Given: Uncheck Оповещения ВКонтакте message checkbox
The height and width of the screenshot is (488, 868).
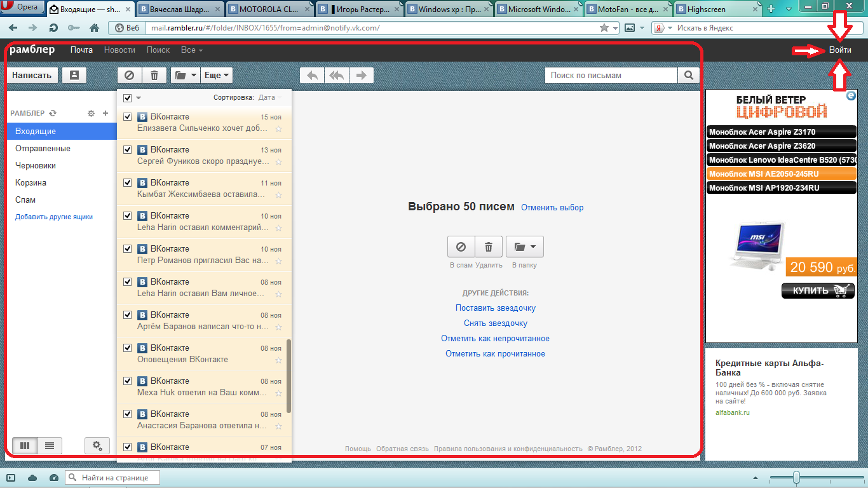Looking at the screenshot, I should (x=127, y=348).
